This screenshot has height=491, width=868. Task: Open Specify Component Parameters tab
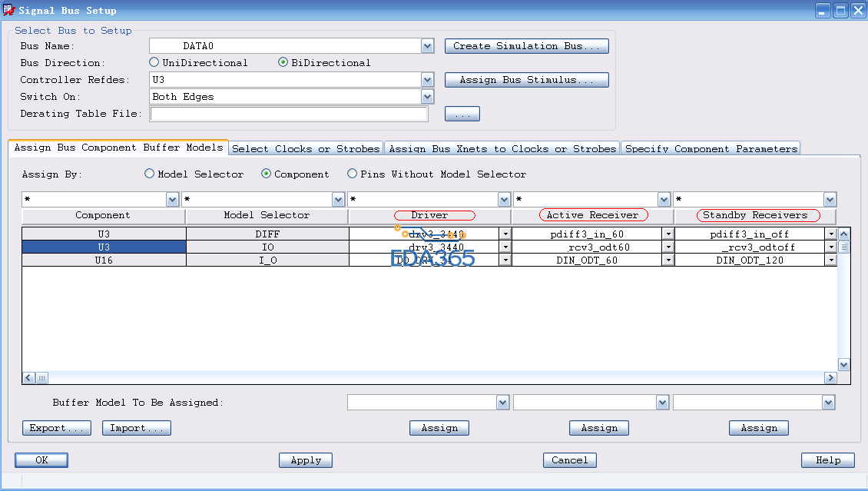[x=711, y=148]
